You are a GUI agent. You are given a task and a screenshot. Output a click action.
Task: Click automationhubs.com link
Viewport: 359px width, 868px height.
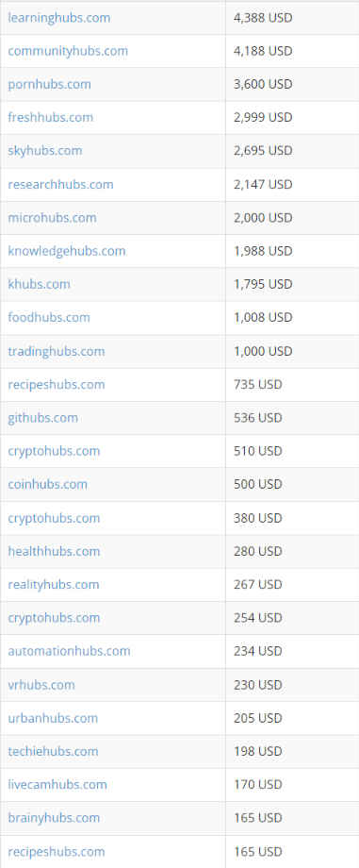coord(69,651)
